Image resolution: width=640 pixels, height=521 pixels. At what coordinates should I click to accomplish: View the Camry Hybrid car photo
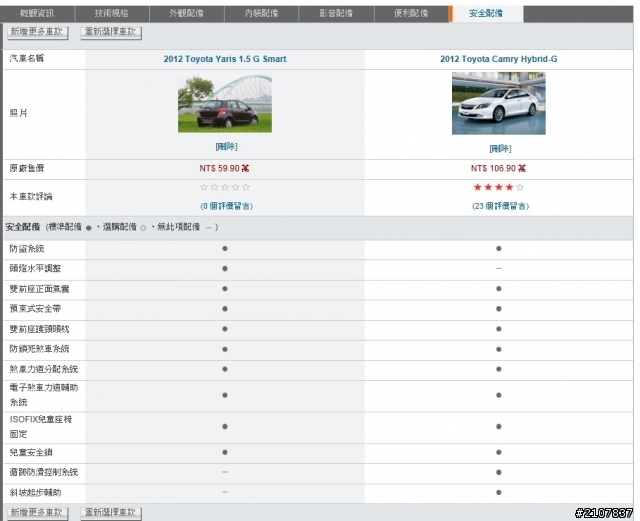coord(498,103)
